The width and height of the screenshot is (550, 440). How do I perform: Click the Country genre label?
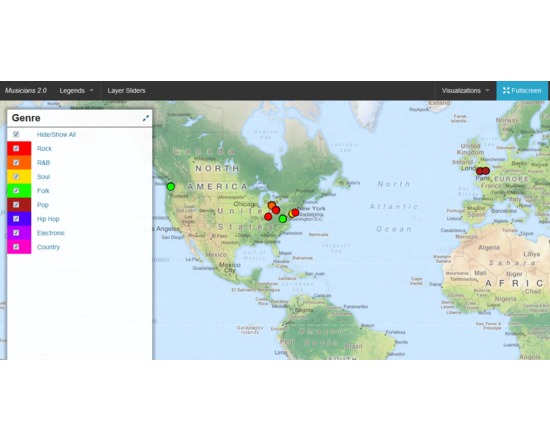[48, 247]
